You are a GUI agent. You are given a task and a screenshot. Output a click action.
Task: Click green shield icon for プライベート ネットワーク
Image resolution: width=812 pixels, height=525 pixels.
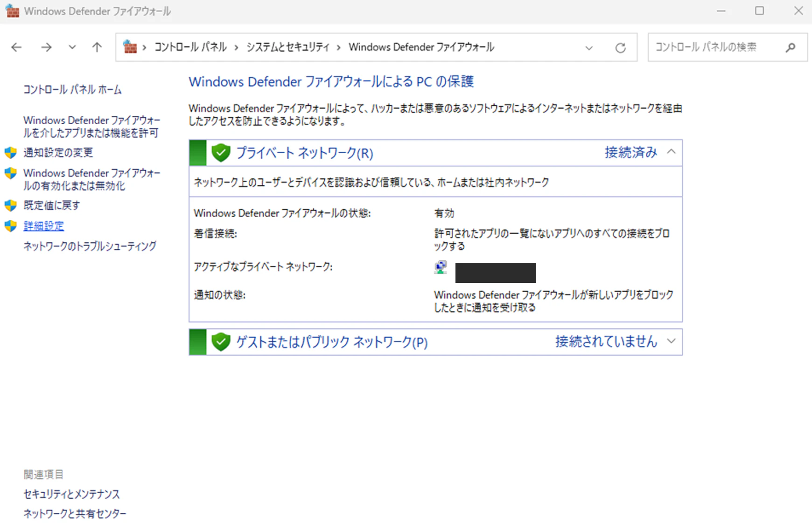click(221, 153)
